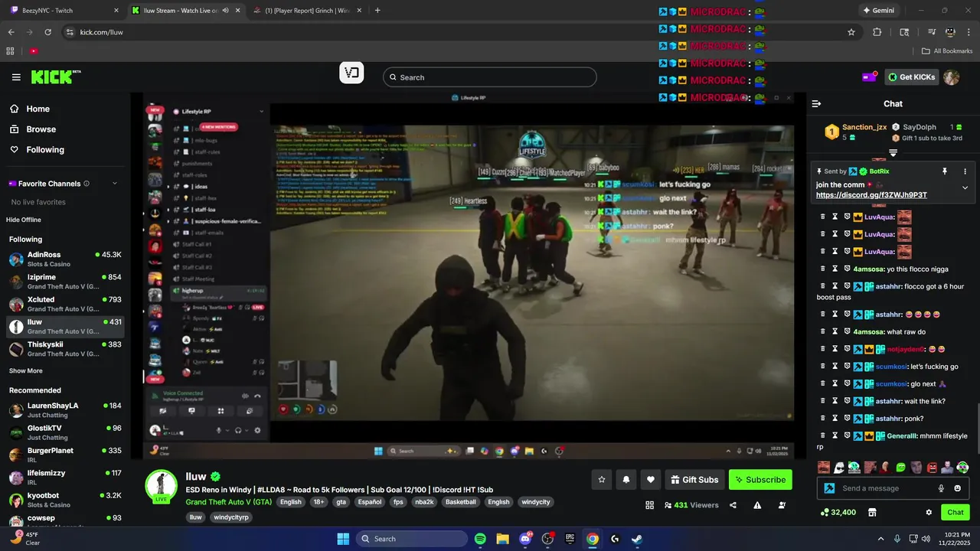The height and width of the screenshot is (551, 980).
Task: Mute the lluw Stream browser tab audio
Action: [225, 11]
